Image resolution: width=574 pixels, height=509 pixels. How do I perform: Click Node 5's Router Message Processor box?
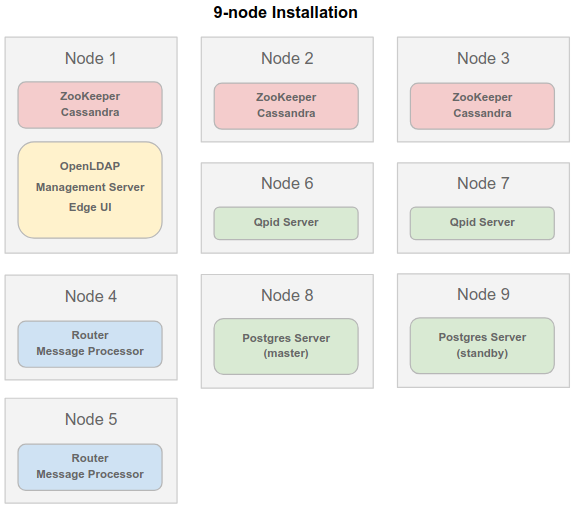coord(90,467)
